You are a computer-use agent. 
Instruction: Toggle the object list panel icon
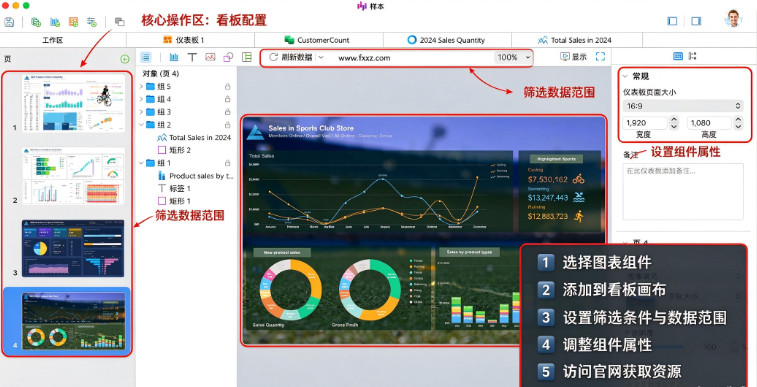(146, 57)
